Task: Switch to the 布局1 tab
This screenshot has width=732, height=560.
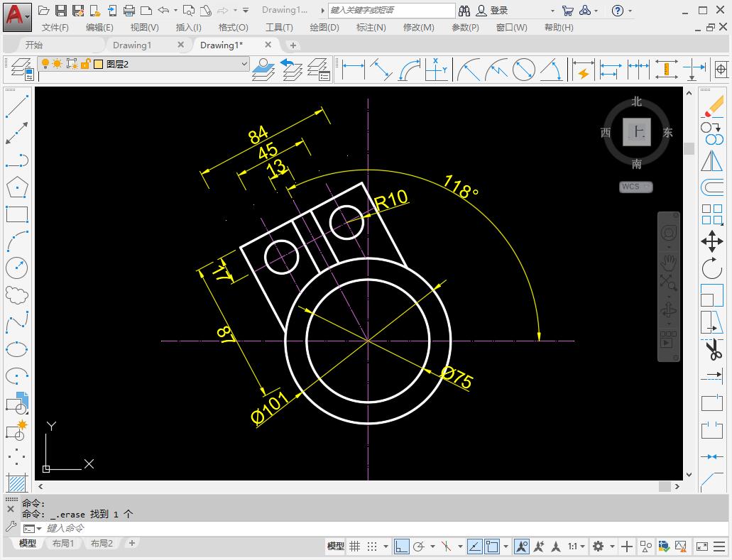Action: pyautogui.click(x=63, y=543)
